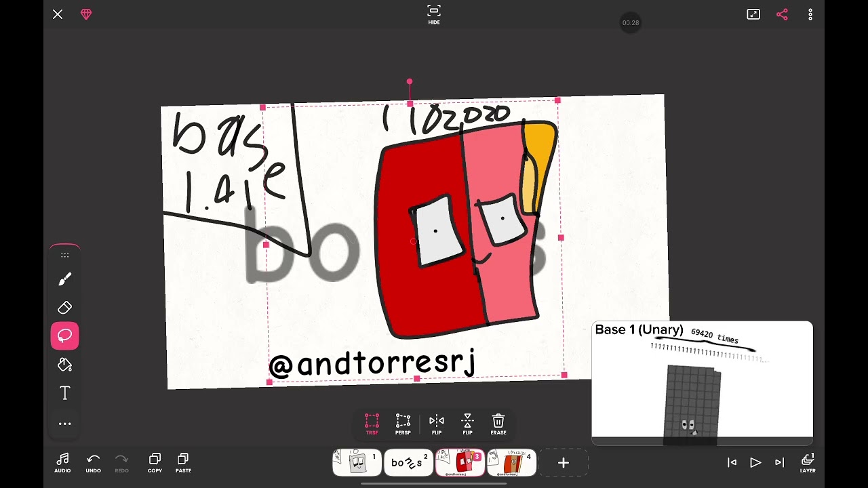Select frame 3 thumbnail
Image resolution: width=868 pixels, height=488 pixels.
click(460, 463)
